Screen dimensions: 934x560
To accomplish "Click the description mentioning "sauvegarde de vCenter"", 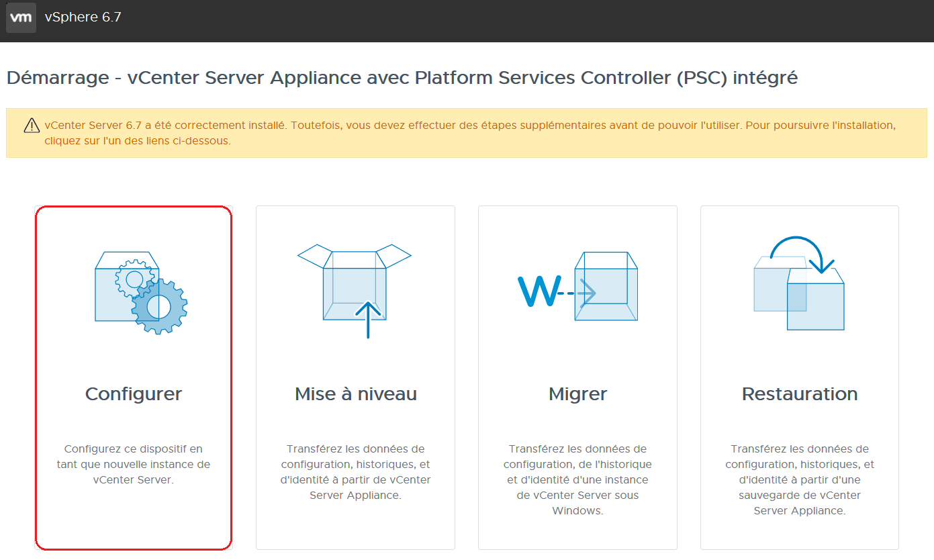I will (800, 479).
